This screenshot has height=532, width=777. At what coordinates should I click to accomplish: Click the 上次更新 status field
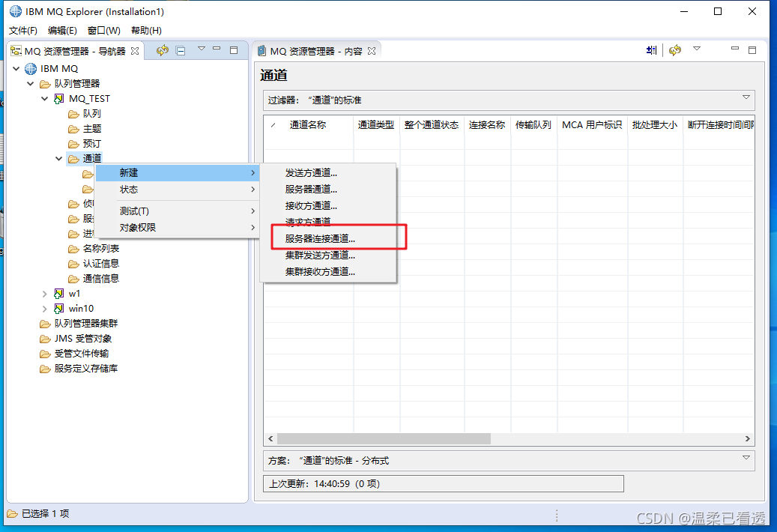(x=444, y=484)
